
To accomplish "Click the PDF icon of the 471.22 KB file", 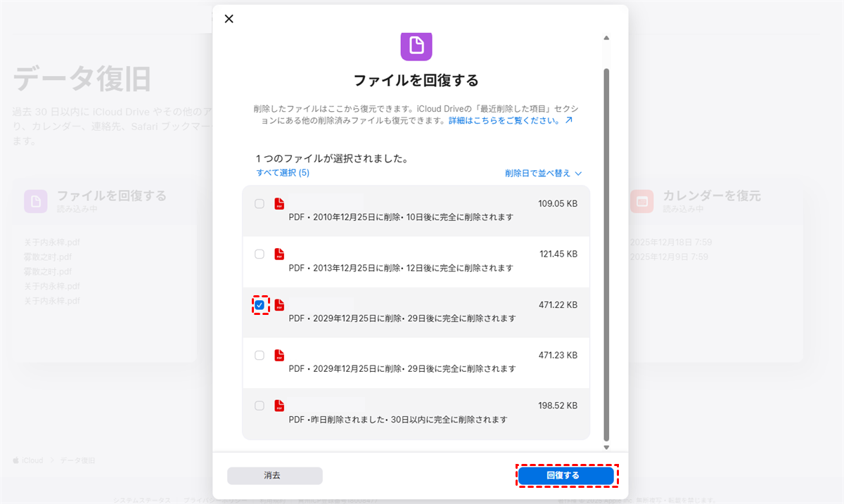I will pos(279,305).
